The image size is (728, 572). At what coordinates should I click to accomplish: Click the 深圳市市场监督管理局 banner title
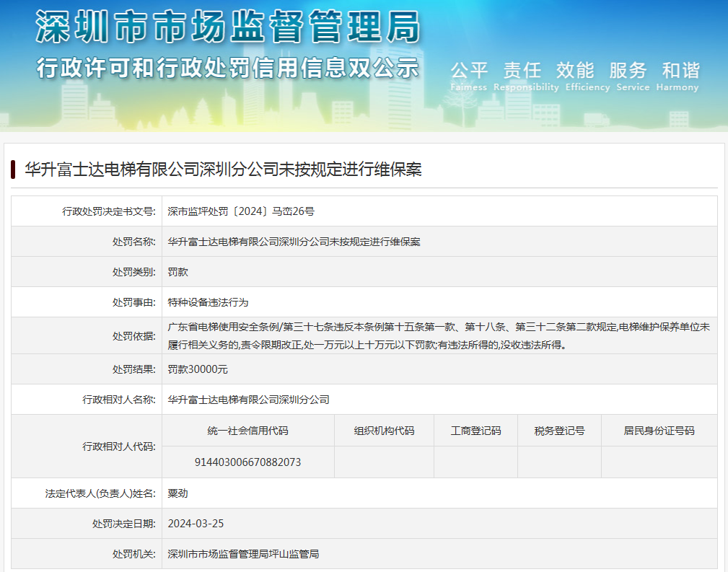click(228, 27)
